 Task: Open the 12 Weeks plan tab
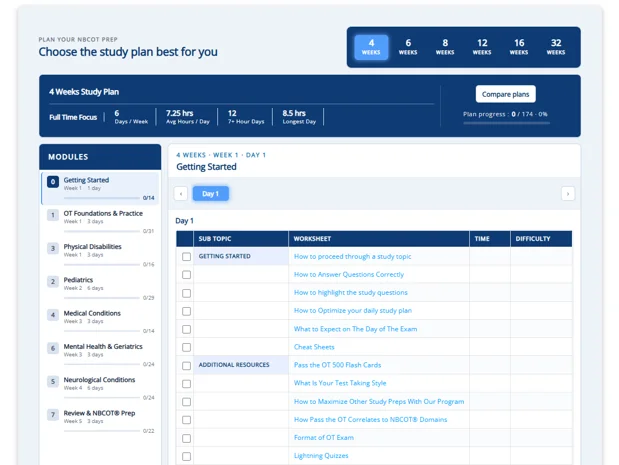click(482, 47)
